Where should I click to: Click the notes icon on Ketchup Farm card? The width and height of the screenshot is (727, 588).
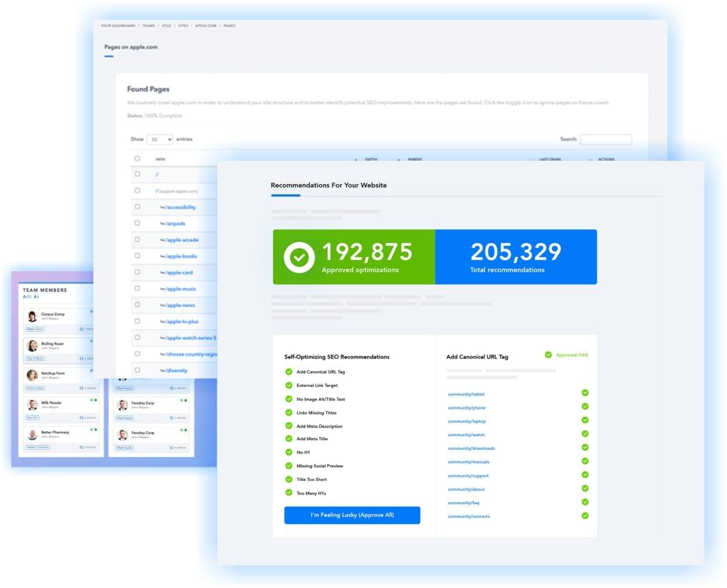click(82, 388)
